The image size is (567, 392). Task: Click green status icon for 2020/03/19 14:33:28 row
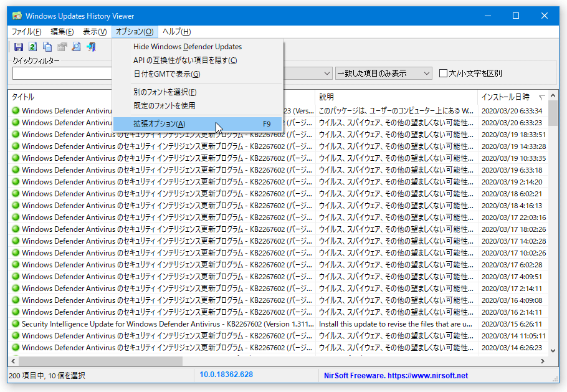(16, 146)
